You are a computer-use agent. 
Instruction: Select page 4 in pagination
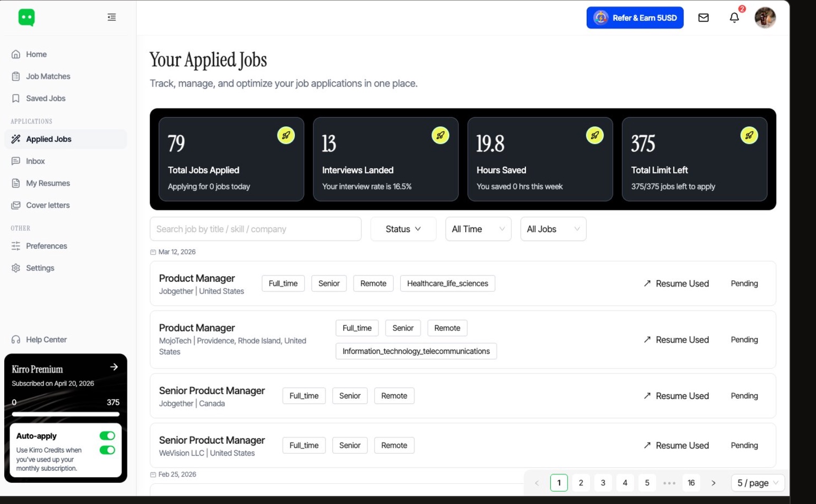point(625,483)
